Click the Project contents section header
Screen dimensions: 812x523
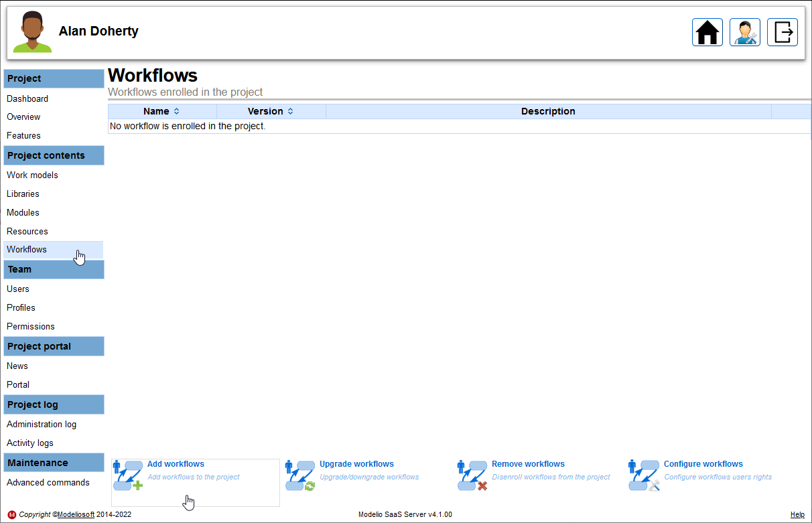coord(54,155)
